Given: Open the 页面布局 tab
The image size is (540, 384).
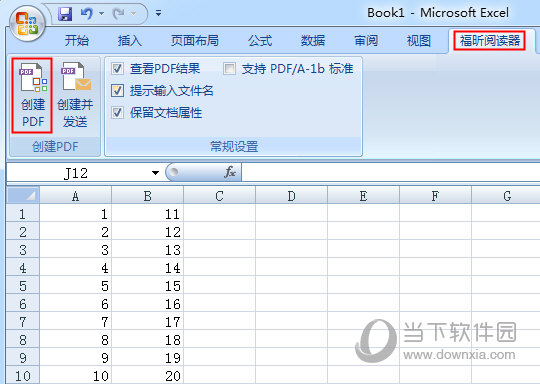Looking at the screenshot, I should [x=195, y=41].
